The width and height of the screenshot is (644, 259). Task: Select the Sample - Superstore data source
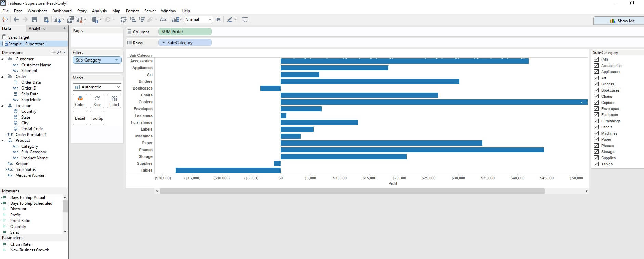pos(34,44)
